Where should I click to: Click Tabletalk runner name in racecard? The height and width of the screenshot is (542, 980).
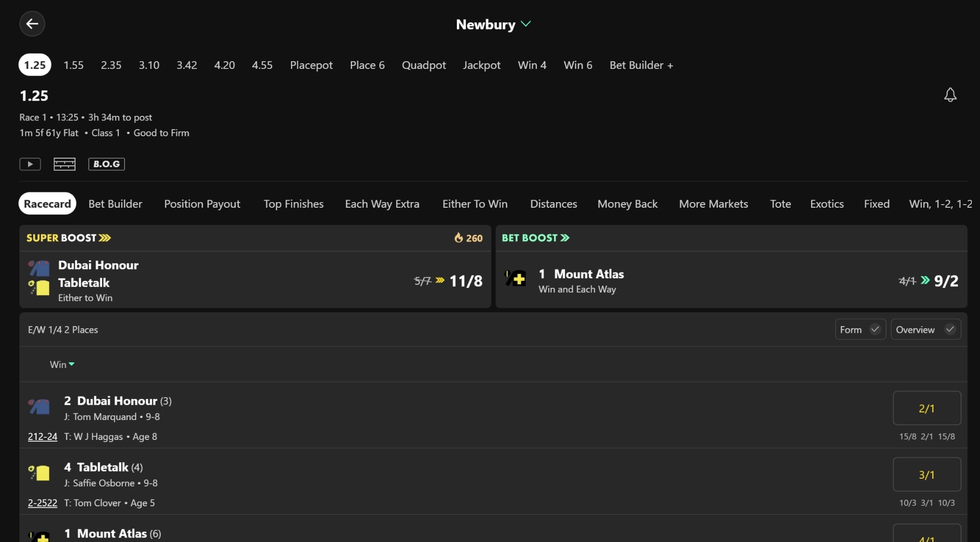click(103, 467)
